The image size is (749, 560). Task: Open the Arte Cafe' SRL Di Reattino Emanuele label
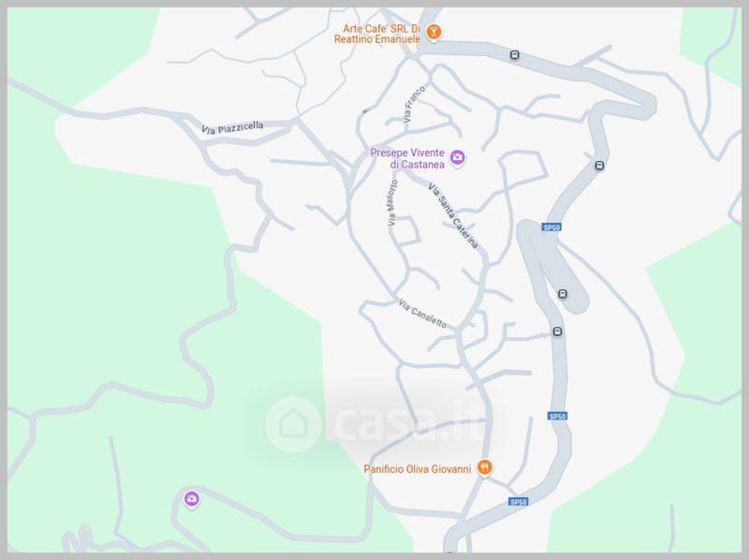[377, 34]
